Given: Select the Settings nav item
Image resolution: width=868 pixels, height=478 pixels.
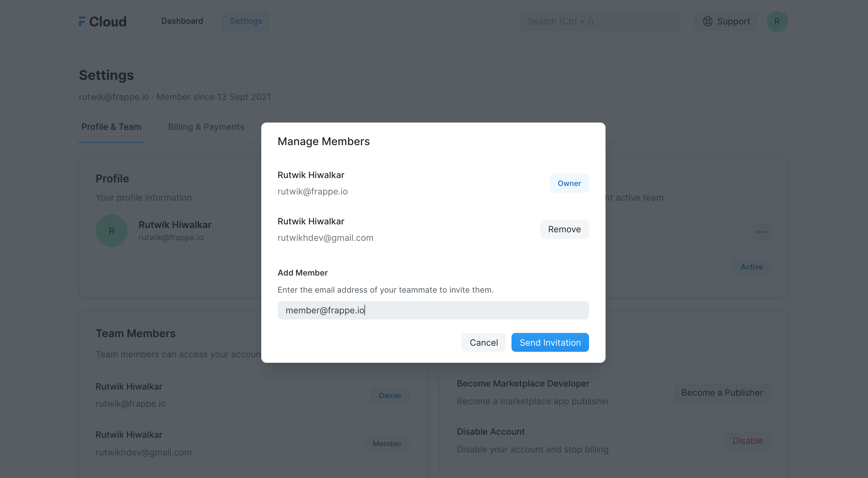Looking at the screenshot, I should pyautogui.click(x=246, y=21).
